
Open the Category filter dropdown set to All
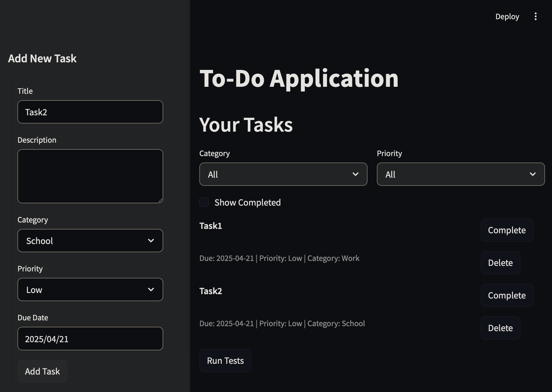pos(283,174)
